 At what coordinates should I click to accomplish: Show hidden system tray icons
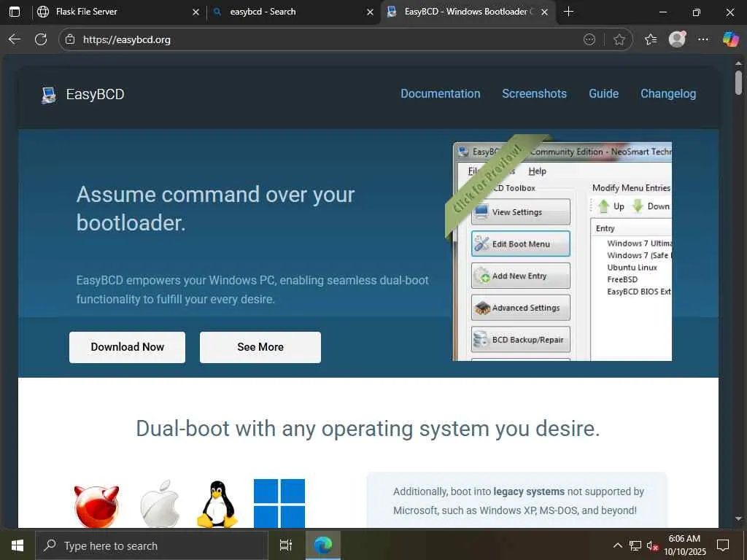click(617, 545)
